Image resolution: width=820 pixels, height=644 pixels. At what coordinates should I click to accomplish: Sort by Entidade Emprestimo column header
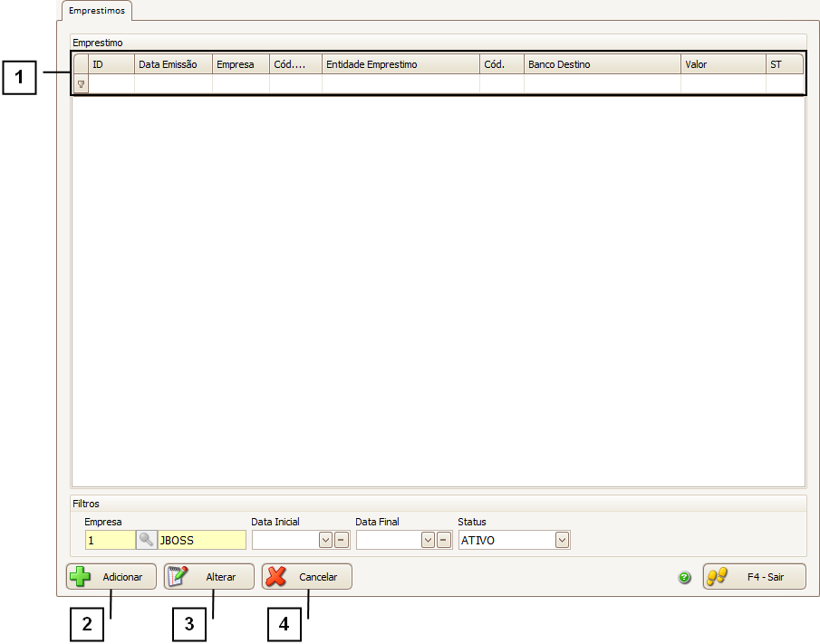click(400, 64)
